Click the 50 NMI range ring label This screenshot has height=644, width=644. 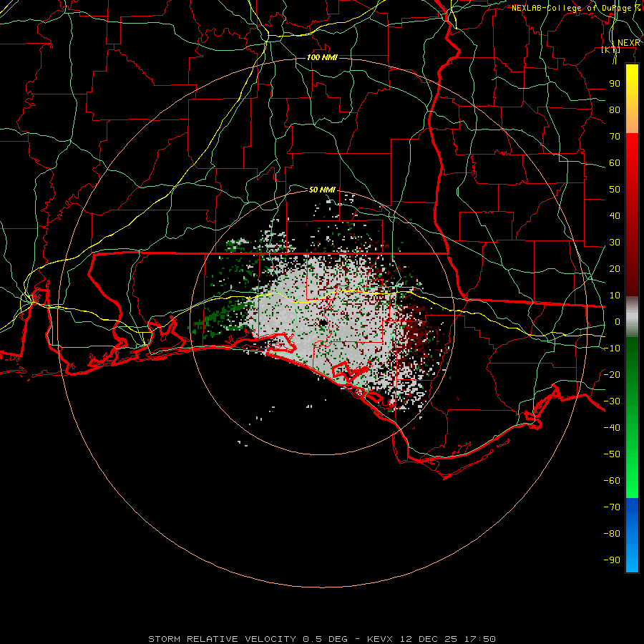pyautogui.click(x=322, y=190)
